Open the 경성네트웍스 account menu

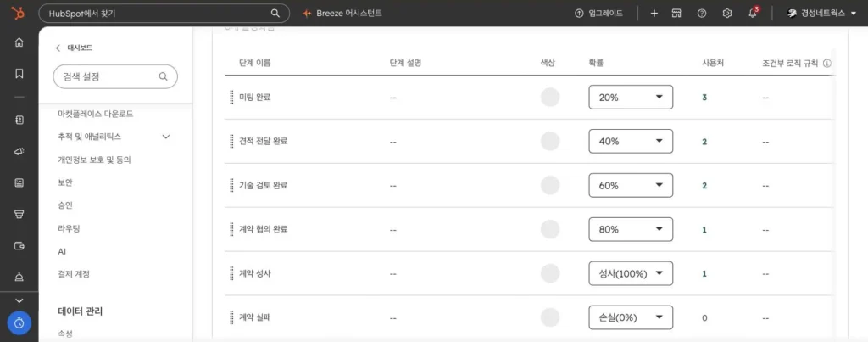pos(821,14)
